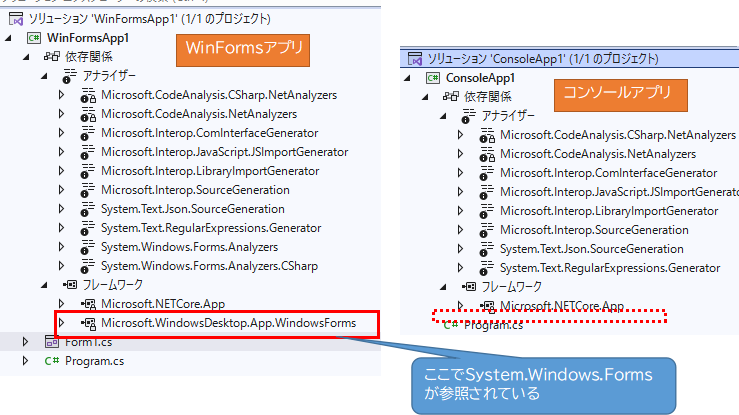The width and height of the screenshot is (739, 415).
Task: Select WinFormsApp1's Microsoft.Interop.LibraryImportGenerator text
Action: pos(210,171)
